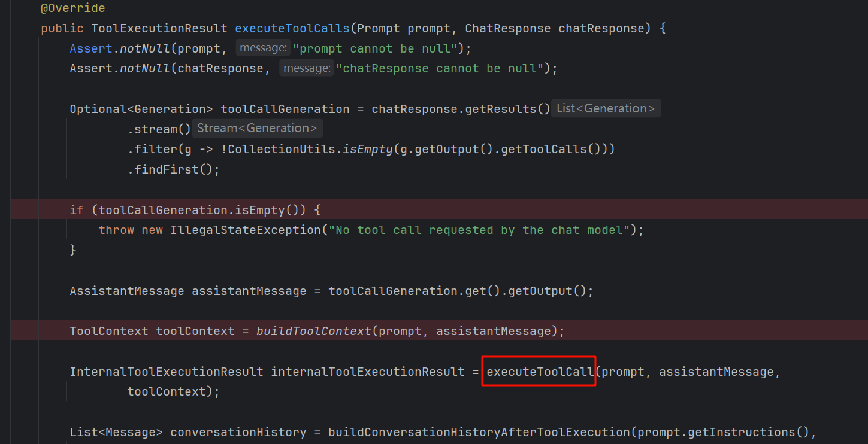Click the internalToolExecutionResult variable name

pyautogui.click(x=368, y=372)
